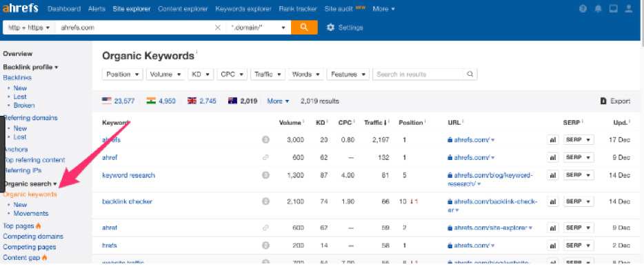644x280 pixels.
Task: Click SERP features badge in hrefs row
Action: [265, 246]
